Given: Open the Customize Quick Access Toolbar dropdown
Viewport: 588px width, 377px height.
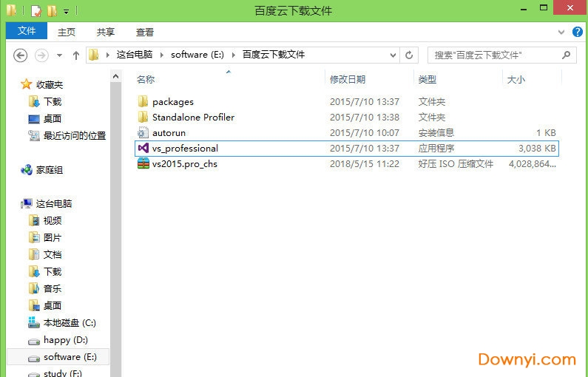Looking at the screenshot, I should [x=66, y=11].
